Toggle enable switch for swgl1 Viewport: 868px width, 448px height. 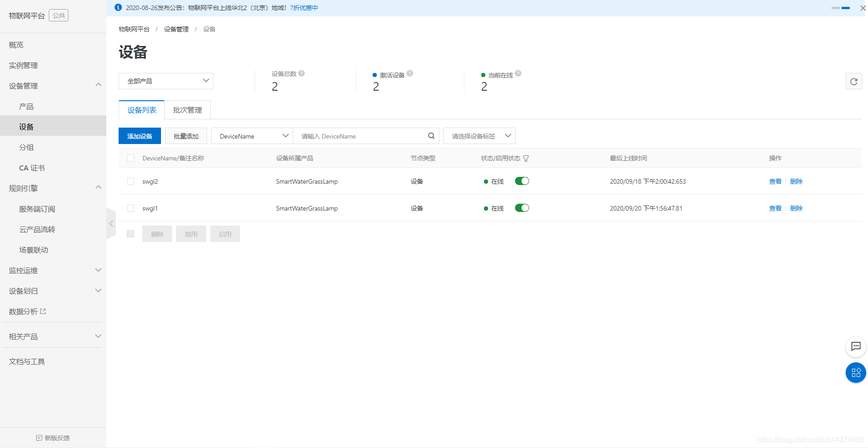522,208
